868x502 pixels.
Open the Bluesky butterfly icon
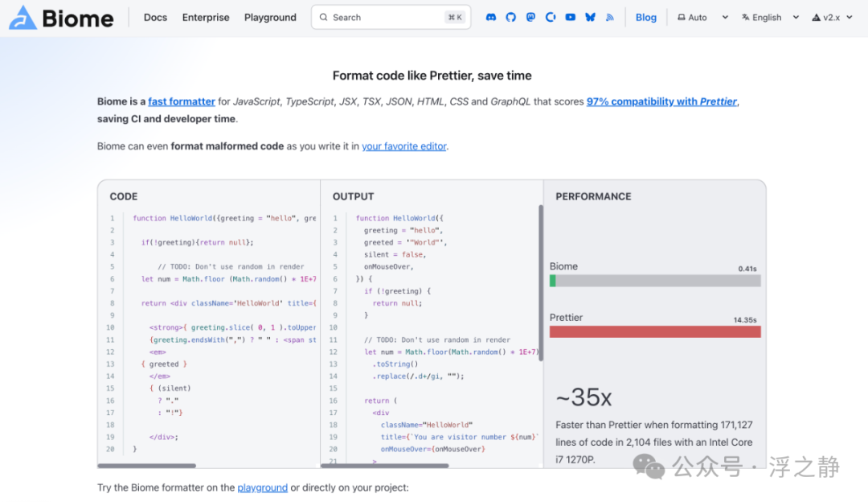coord(590,17)
